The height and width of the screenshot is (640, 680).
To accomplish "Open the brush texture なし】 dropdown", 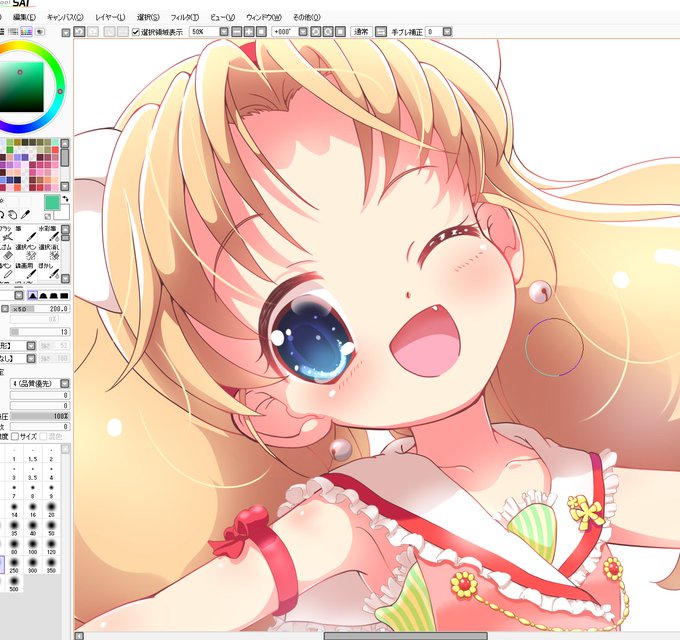I will [x=31, y=359].
